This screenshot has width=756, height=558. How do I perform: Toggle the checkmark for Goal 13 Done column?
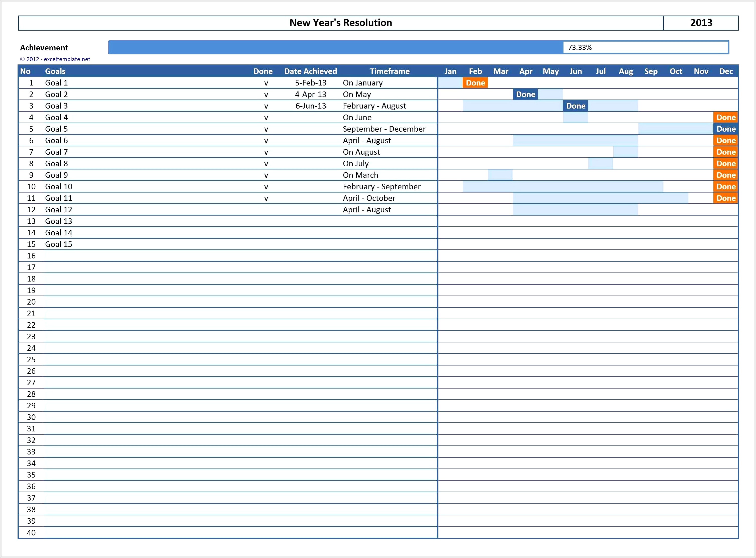click(x=265, y=221)
